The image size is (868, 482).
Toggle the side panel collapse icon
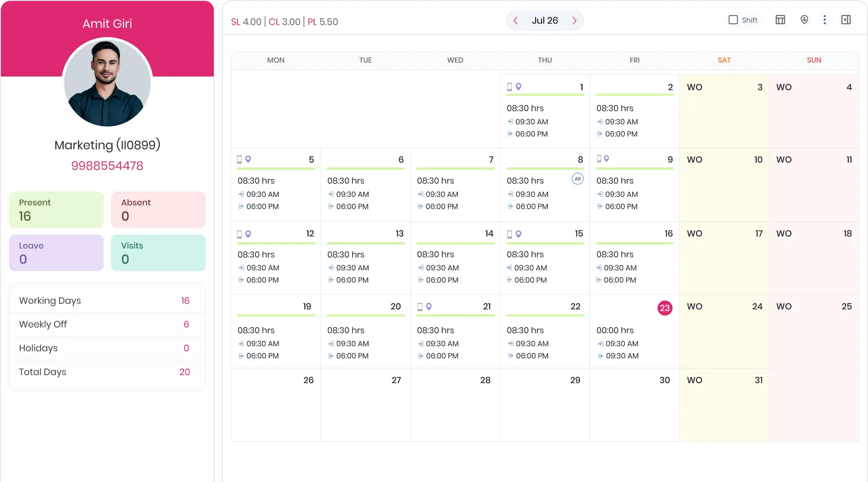(846, 20)
